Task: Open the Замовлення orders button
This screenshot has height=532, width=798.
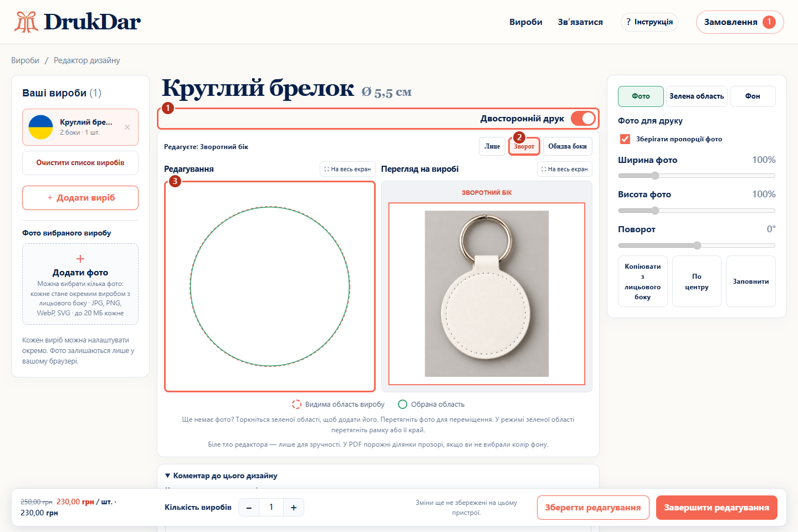Action: 740,22
